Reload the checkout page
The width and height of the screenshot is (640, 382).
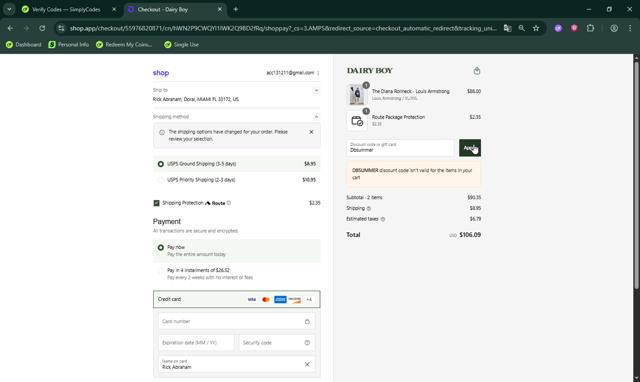[x=42, y=28]
